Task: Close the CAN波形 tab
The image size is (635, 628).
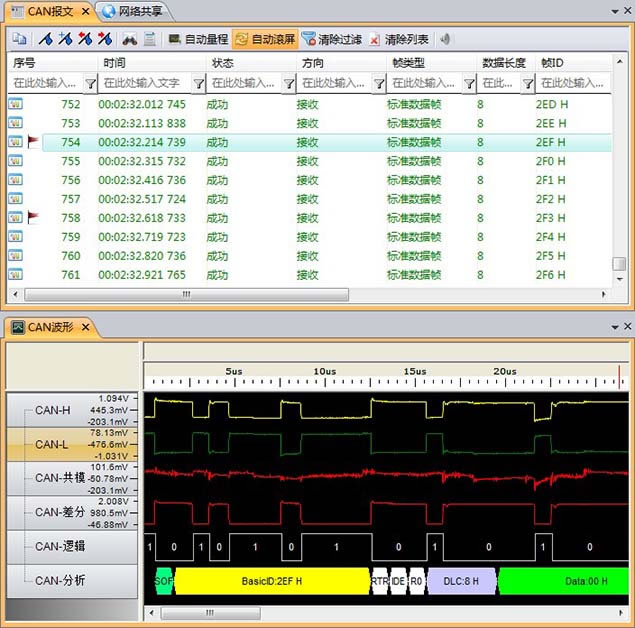Action: [x=85, y=327]
